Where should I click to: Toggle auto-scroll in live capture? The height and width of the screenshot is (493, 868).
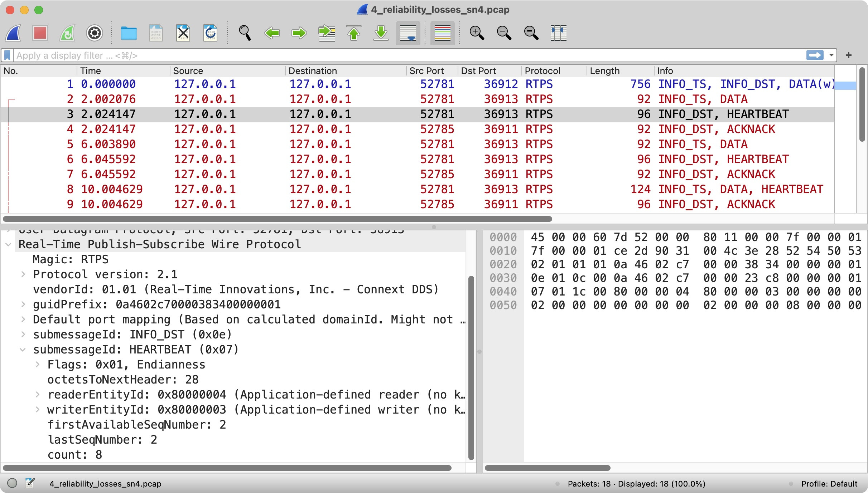(x=408, y=33)
